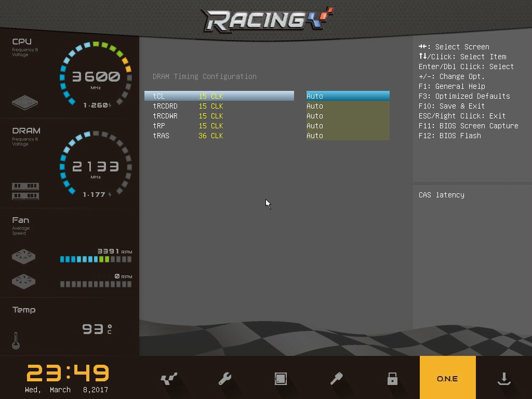Open the Security tab padlock icon
The width and height of the screenshot is (532, 399).
coord(392,379)
